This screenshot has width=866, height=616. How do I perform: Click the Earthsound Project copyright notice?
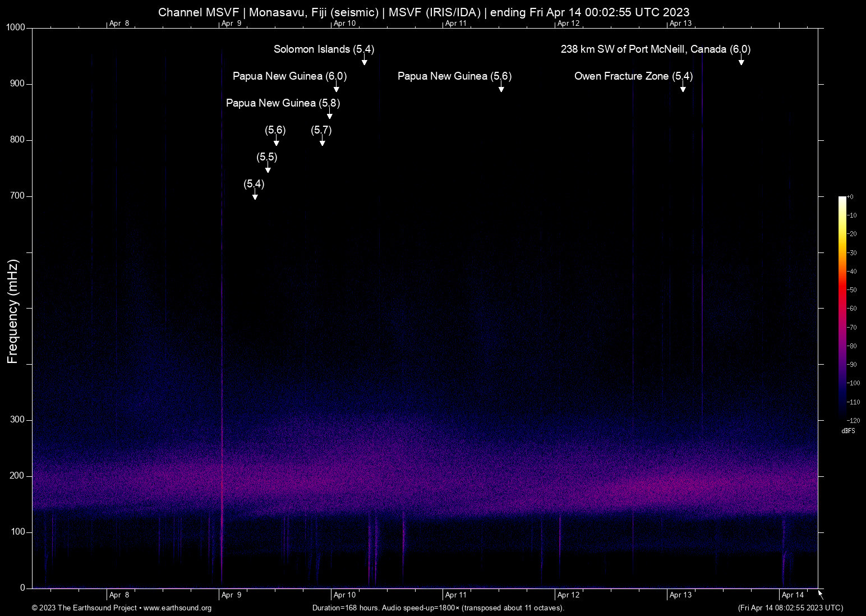click(84, 608)
